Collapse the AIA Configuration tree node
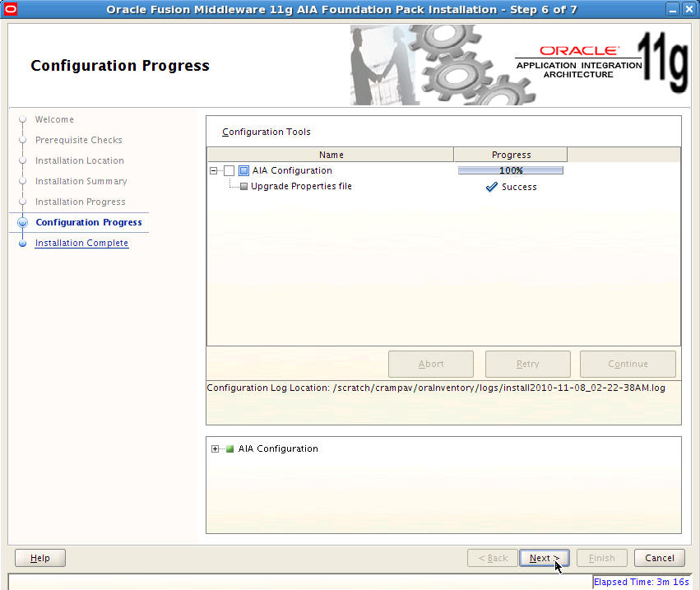 (x=213, y=170)
